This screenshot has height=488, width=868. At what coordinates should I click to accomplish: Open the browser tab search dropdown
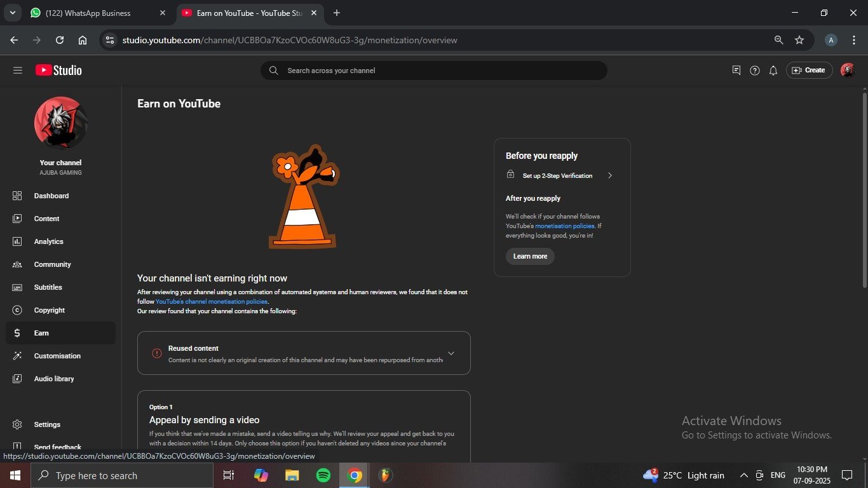(12, 13)
